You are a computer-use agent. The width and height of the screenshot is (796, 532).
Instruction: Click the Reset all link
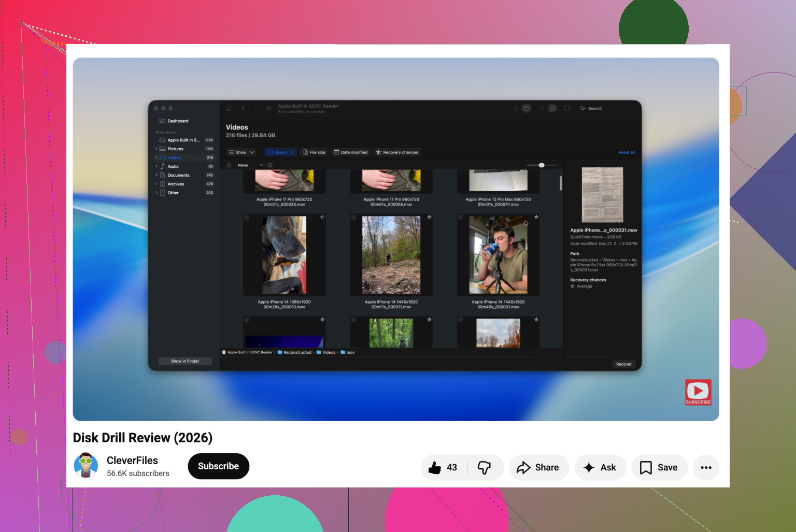pos(627,152)
